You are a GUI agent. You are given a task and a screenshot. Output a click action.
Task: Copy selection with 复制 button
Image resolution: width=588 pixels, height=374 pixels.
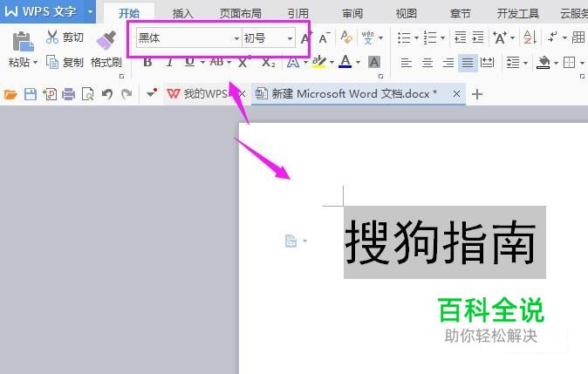(x=65, y=62)
